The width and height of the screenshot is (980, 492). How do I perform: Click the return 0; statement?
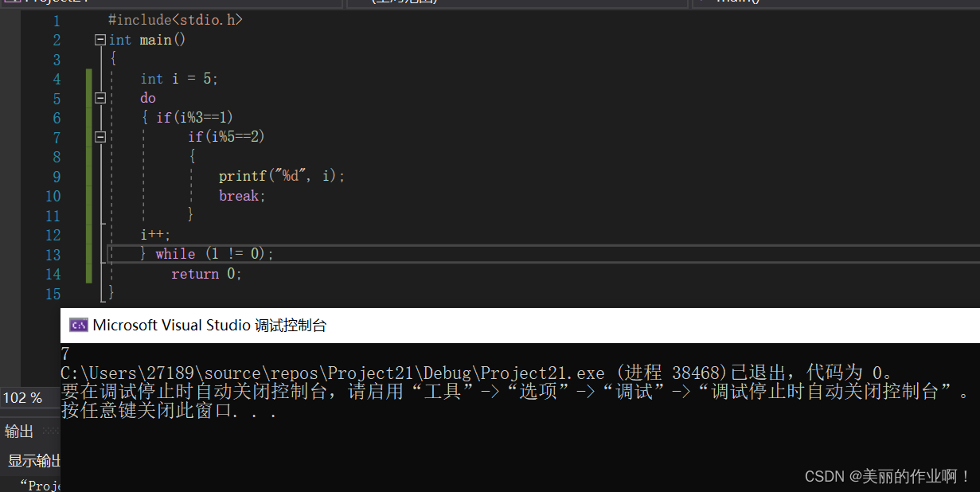206,274
